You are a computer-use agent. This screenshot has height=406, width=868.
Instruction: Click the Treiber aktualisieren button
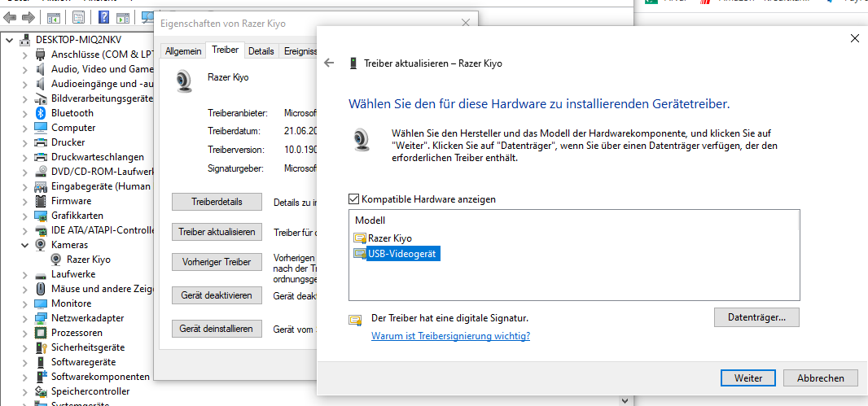(217, 233)
